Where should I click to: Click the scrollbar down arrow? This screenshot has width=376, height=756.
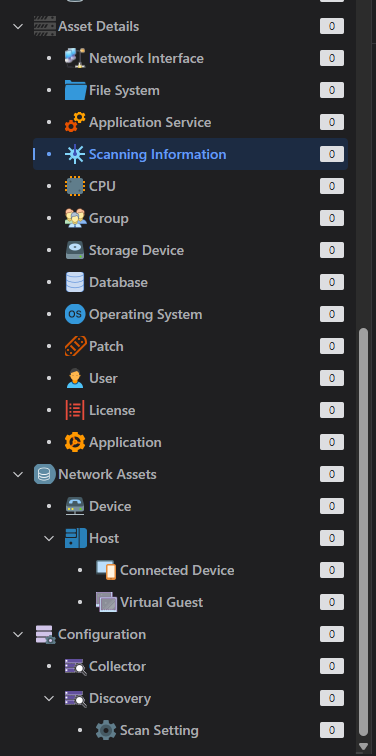point(363,746)
